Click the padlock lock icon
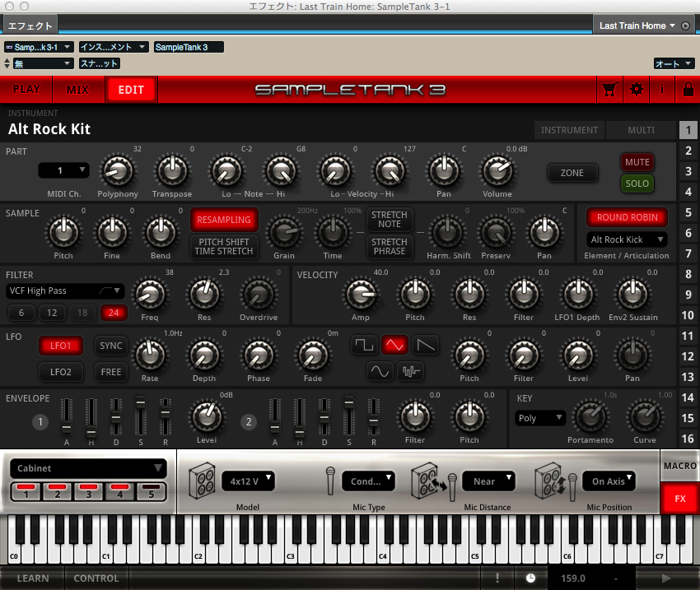 (688, 90)
